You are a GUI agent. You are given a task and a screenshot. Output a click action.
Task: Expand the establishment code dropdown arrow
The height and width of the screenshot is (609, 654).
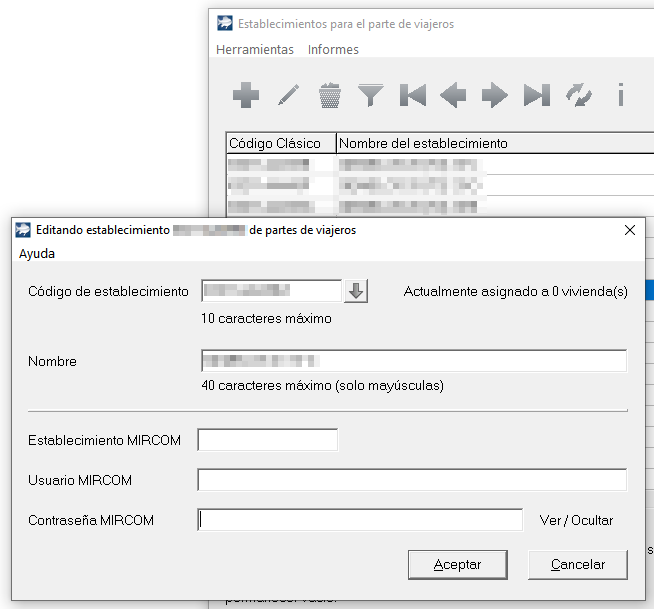pyautogui.click(x=357, y=291)
